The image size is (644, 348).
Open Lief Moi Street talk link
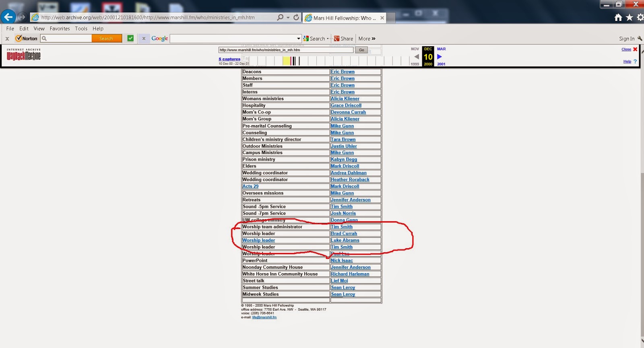339,281
